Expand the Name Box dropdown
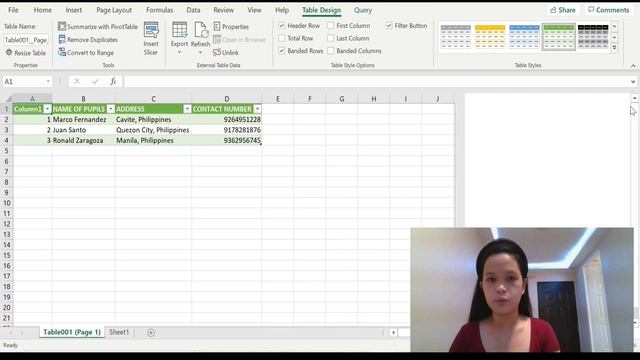Image resolution: width=640 pixels, height=360 pixels. 48,82
